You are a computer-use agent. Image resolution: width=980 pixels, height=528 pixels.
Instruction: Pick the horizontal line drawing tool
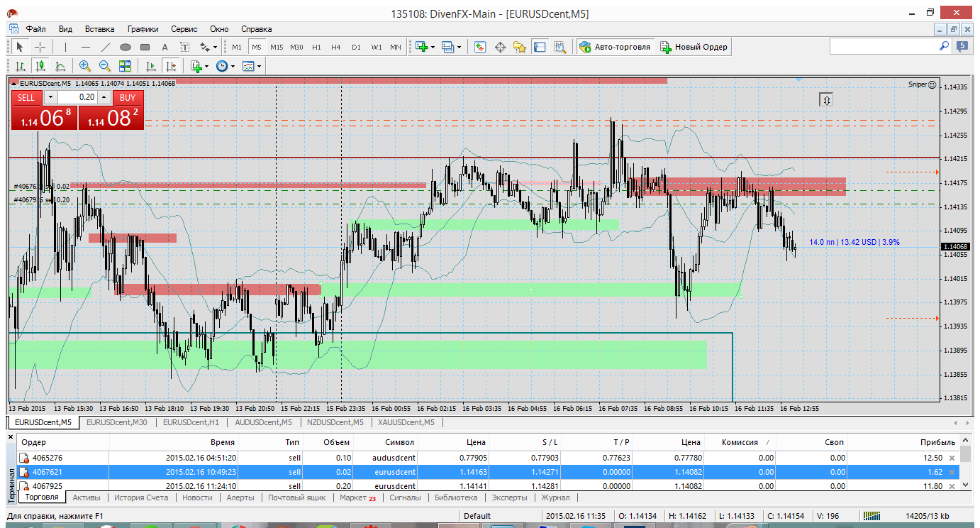point(86,47)
